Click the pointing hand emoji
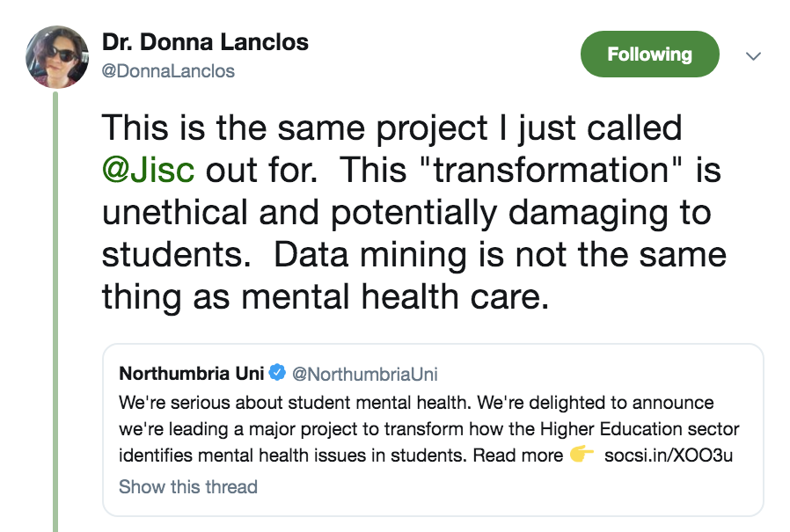Image resolution: width=790 pixels, height=532 pixels. 582,455
